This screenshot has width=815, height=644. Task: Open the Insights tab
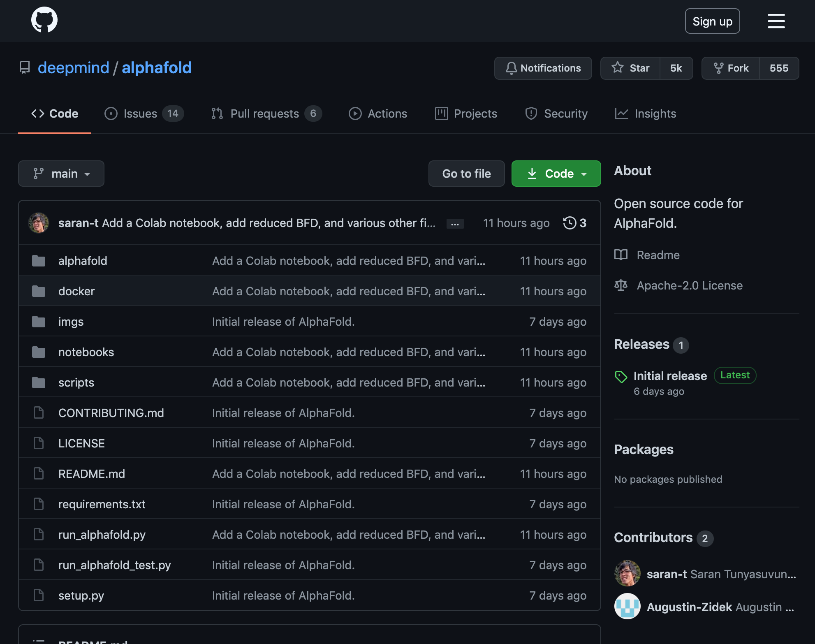[645, 114]
